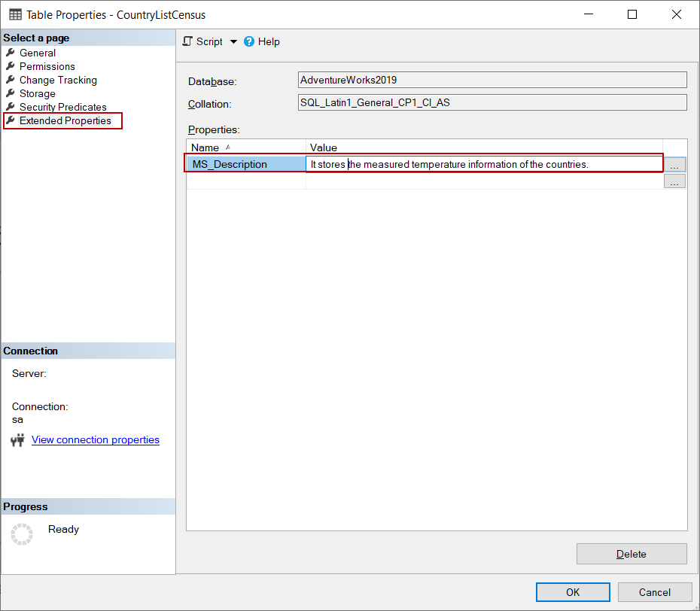The height and width of the screenshot is (611, 700).
Task: Open the ellipsis editor for MS_Description value
Action: (674, 164)
